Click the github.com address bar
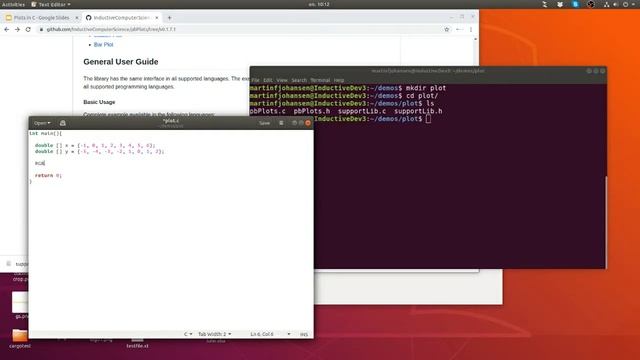Viewport: 640px width, 360px height. [x=241, y=29]
